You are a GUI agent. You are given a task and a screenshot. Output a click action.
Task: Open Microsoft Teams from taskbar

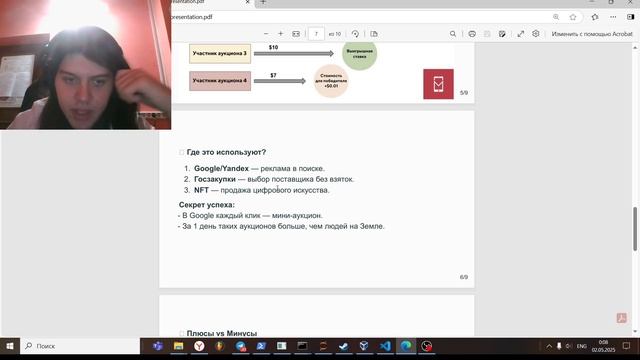(x=158, y=346)
